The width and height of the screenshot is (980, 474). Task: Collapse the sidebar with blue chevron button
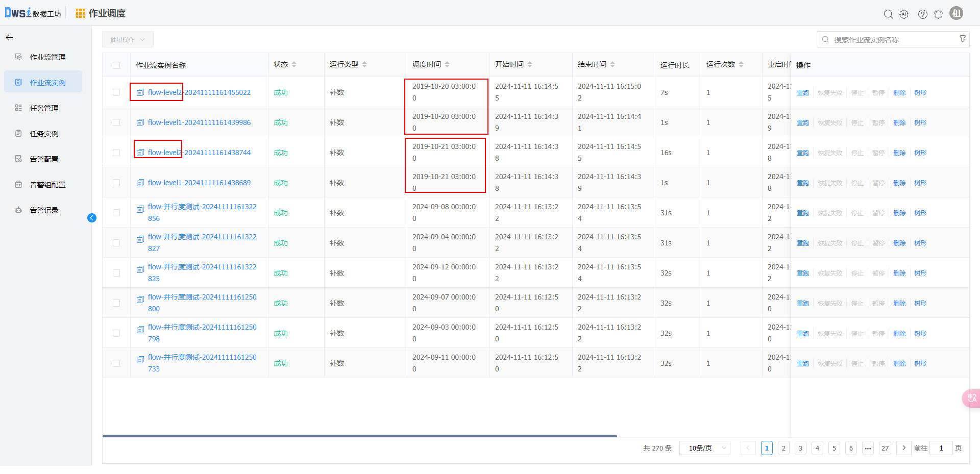(92, 218)
